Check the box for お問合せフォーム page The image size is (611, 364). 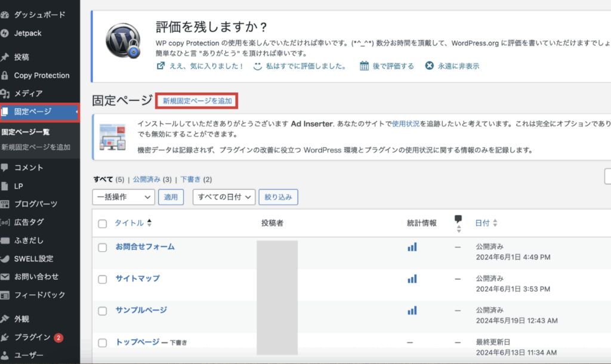coord(103,248)
